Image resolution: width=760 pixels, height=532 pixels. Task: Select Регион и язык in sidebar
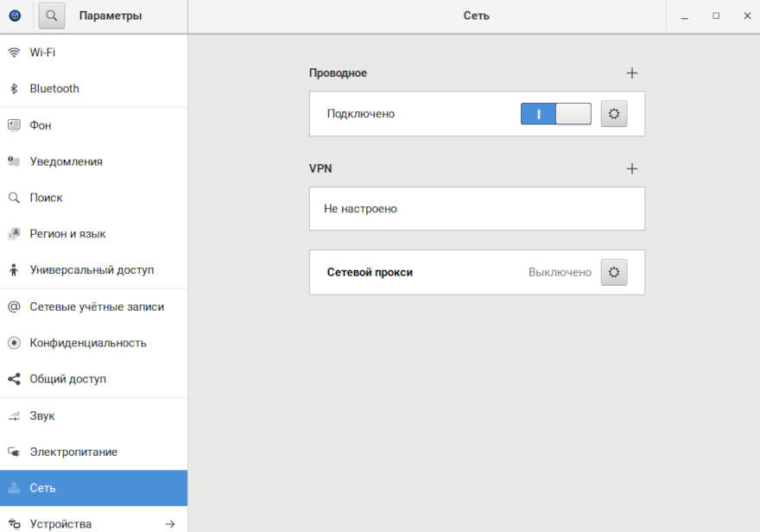[x=67, y=234]
